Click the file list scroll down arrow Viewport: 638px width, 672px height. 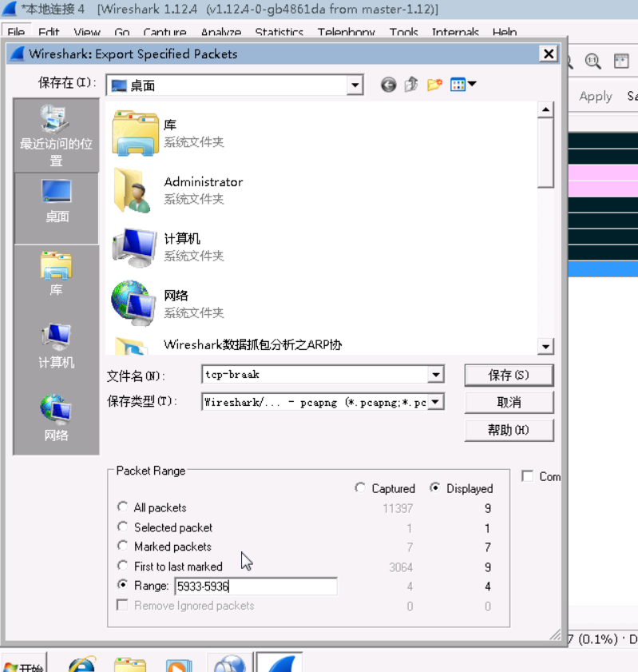(545, 346)
